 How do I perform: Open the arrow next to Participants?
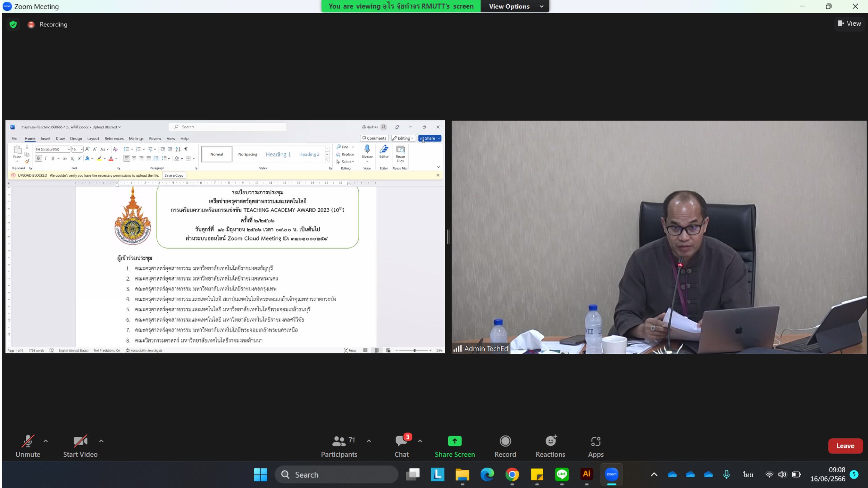click(369, 441)
